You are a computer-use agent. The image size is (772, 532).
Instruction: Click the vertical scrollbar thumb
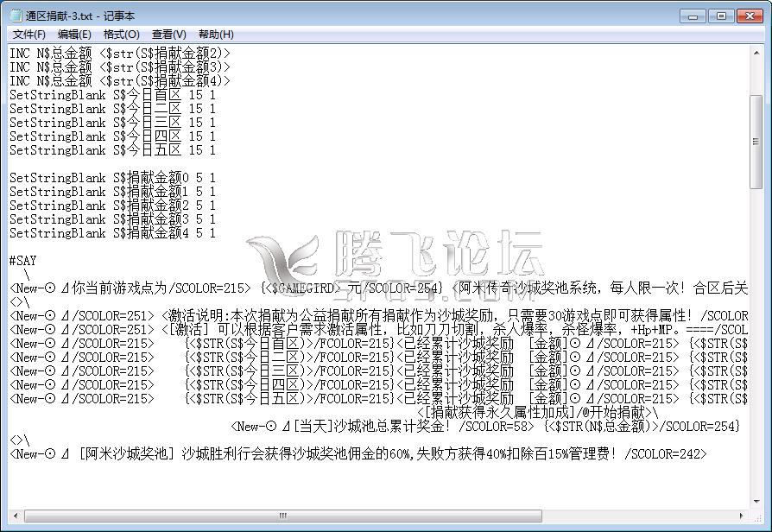coord(756,142)
